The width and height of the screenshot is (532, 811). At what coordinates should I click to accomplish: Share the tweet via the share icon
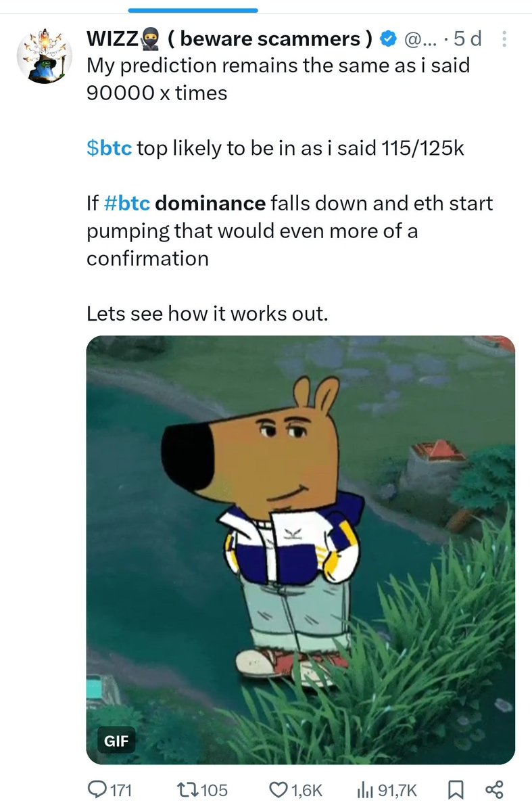tap(494, 789)
